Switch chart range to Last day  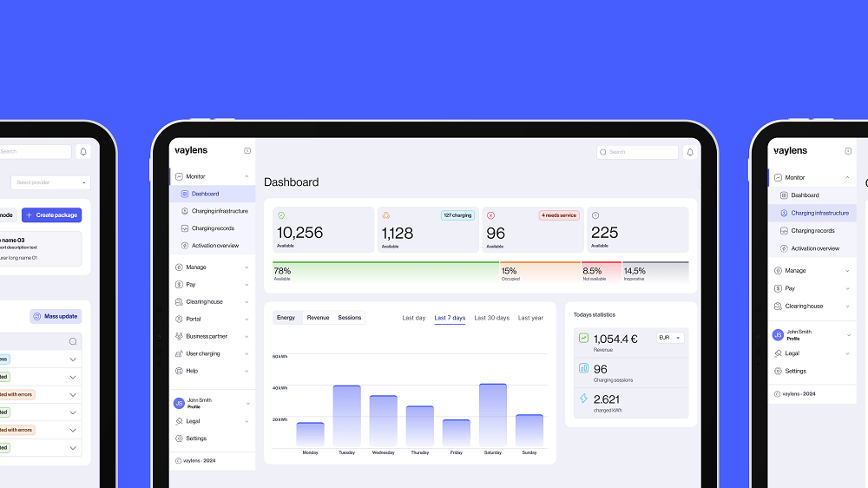click(x=413, y=318)
